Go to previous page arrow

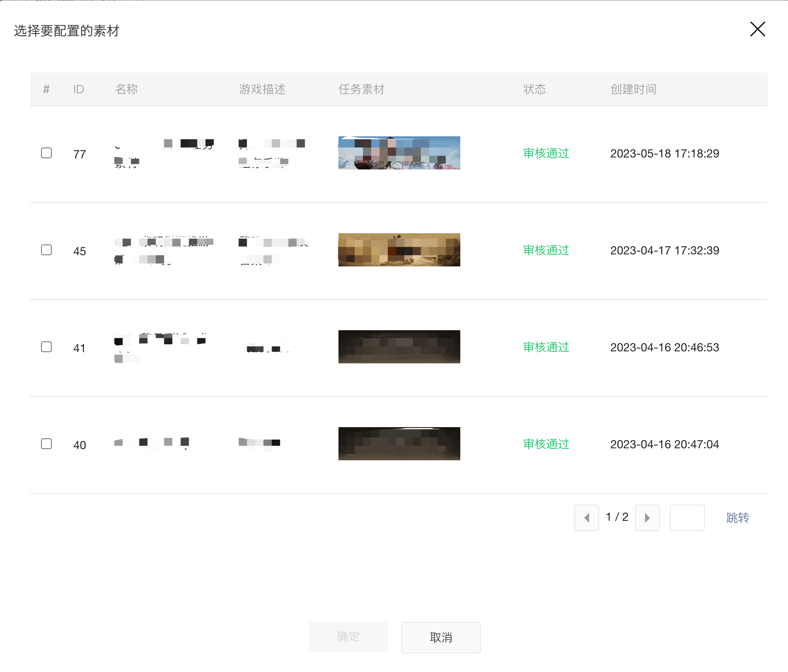click(586, 517)
